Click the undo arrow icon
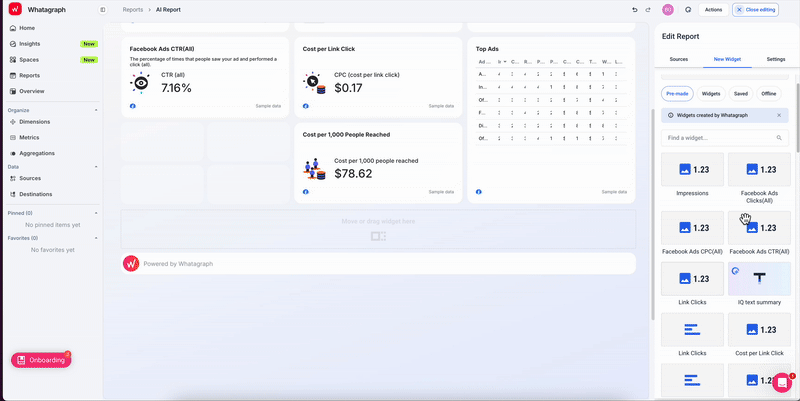 634,9
